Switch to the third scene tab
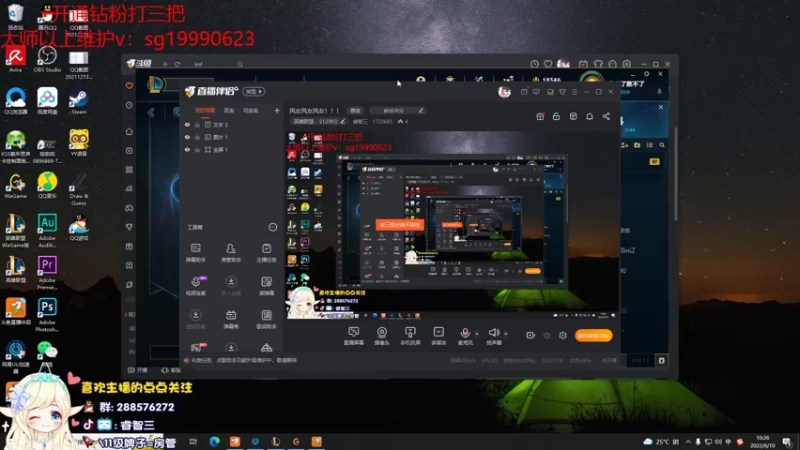Screen dimensions: 800x450 pos(251,111)
